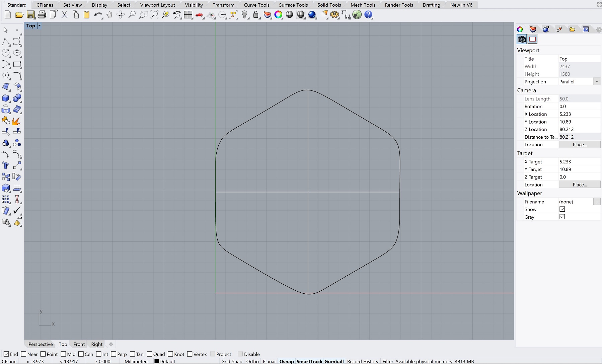The height and width of the screenshot is (364, 602).
Task: Open the Top viewport title dropdown arrow
Action: tap(39, 26)
